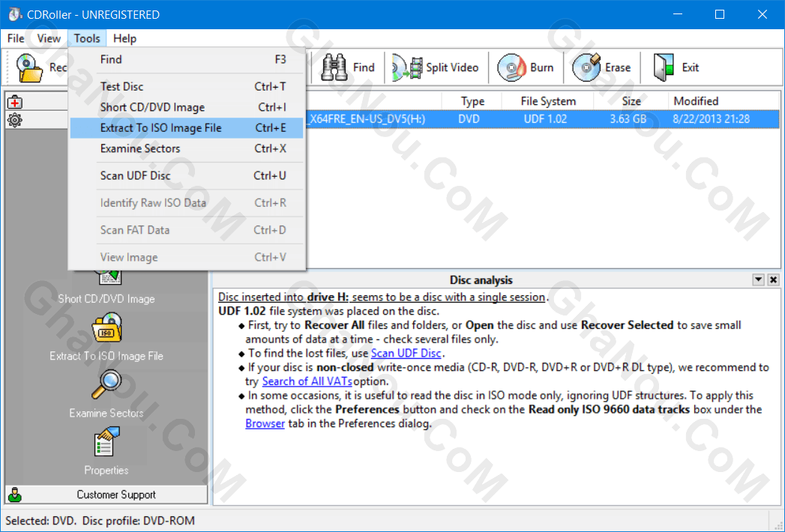Open the Browser link in Disc analysis

(x=265, y=423)
